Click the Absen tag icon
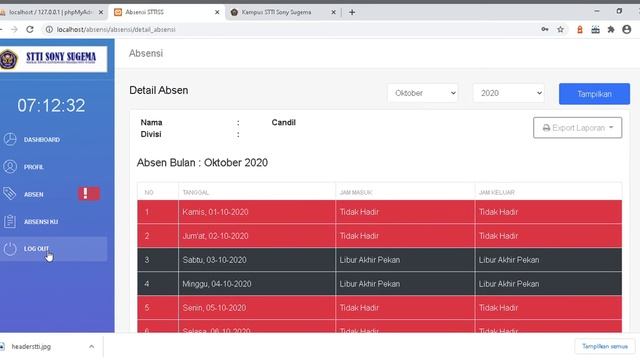Screen dimensions: 640x360 10,194
